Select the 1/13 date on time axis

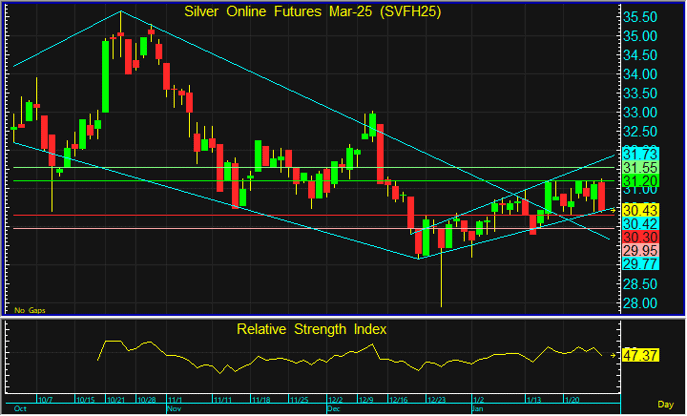536,399
